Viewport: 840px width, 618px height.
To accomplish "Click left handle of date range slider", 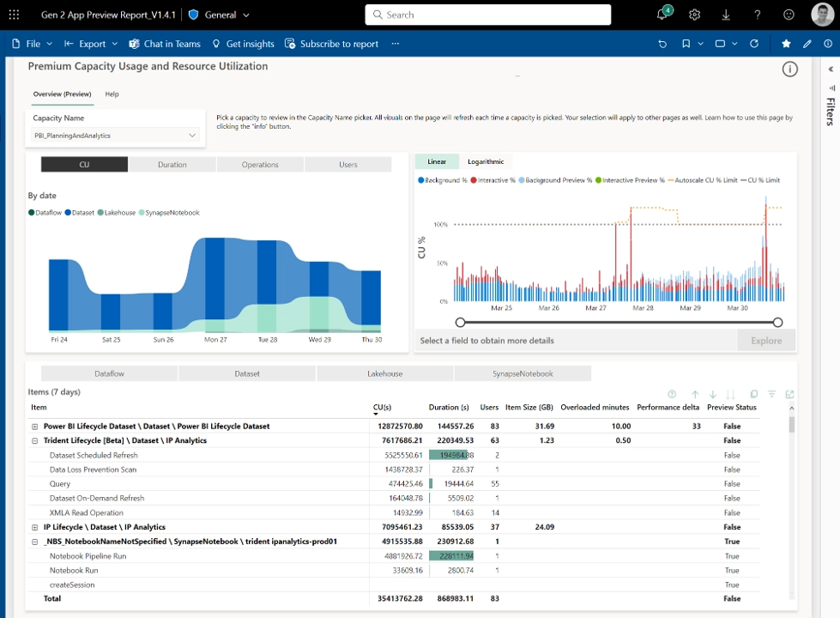I will [460, 322].
